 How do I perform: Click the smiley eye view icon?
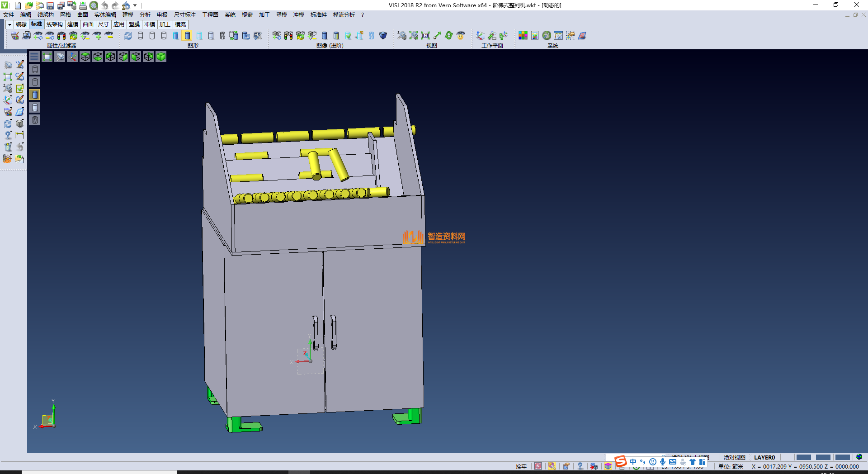(x=461, y=36)
